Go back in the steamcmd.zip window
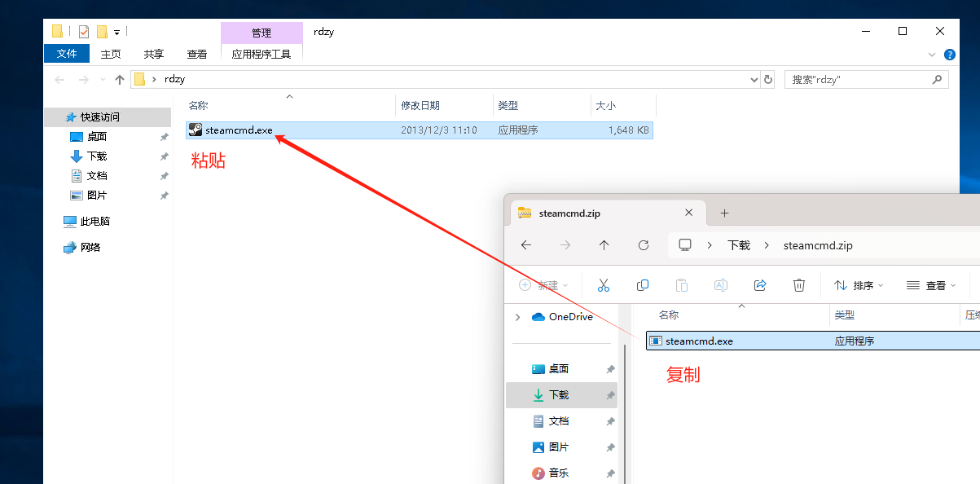The image size is (980, 484). 526,245
